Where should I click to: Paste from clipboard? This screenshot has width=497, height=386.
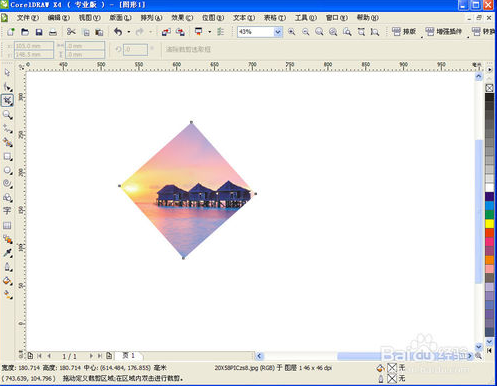point(99,32)
